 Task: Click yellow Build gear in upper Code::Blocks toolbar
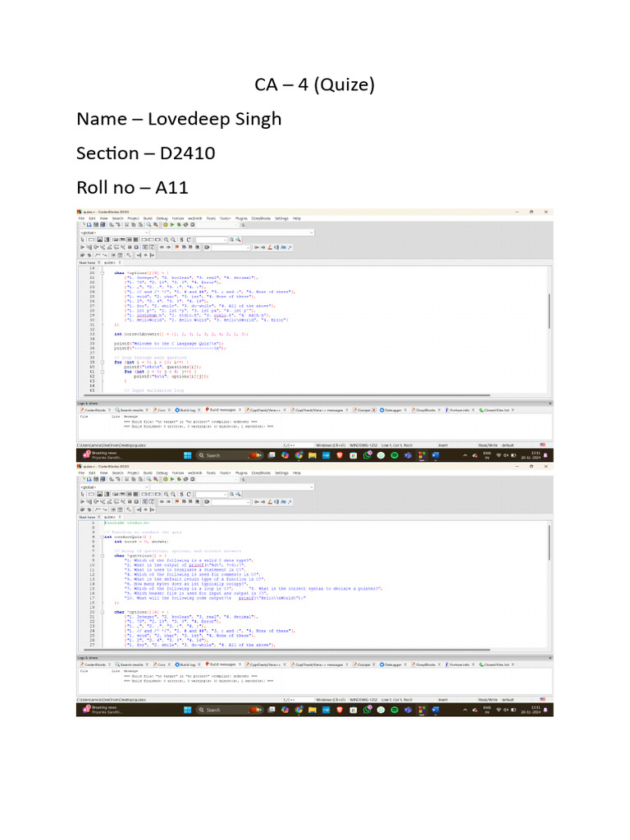pos(166,225)
